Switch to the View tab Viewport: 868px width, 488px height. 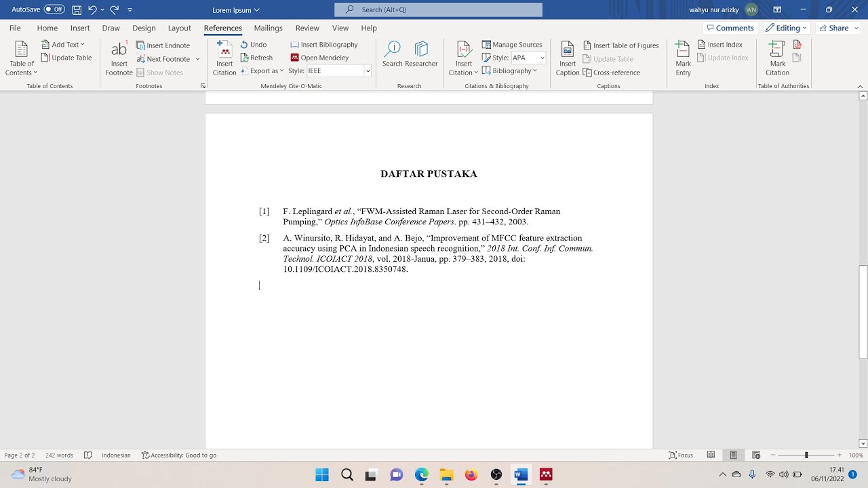(x=340, y=28)
